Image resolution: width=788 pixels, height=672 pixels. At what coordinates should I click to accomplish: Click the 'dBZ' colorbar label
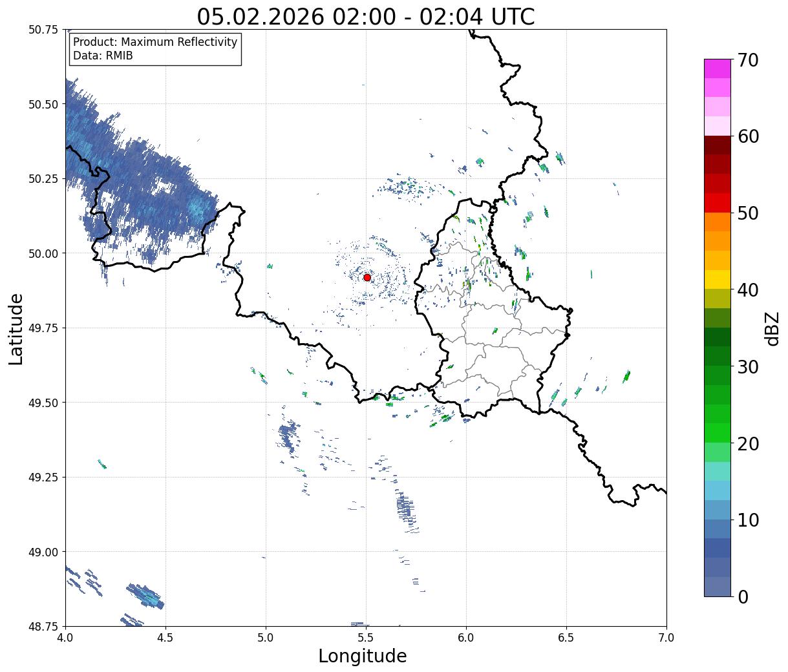(x=772, y=328)
